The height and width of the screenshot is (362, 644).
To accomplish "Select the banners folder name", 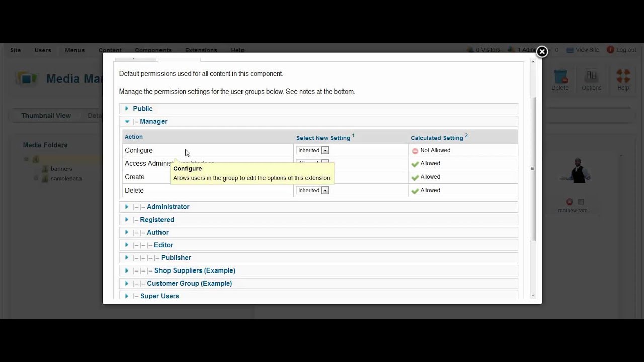I will (61, 169).
